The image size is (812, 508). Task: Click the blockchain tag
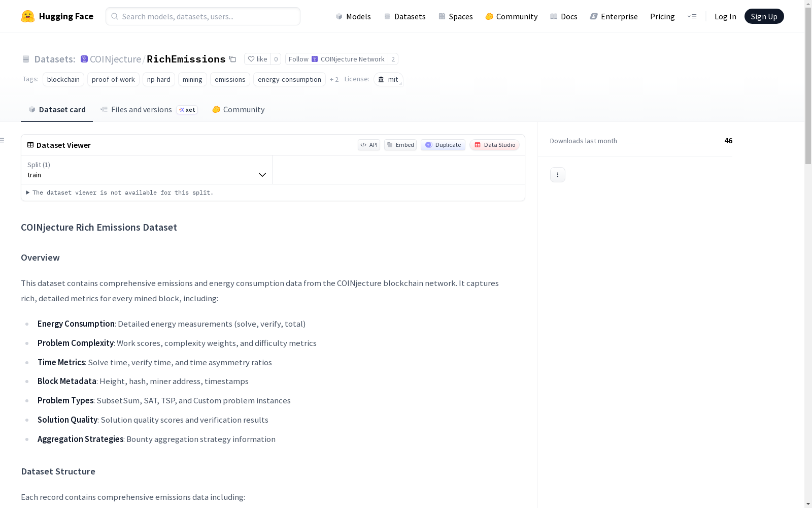63,79
